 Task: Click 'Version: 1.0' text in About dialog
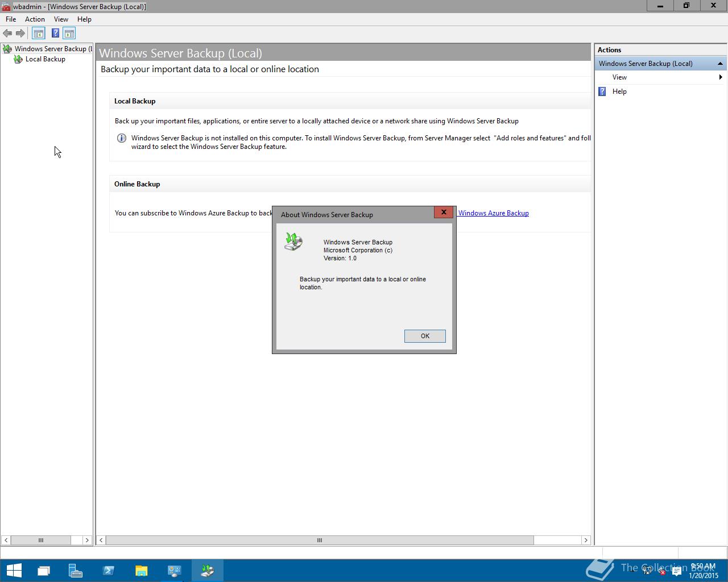[x=340, y=258]
